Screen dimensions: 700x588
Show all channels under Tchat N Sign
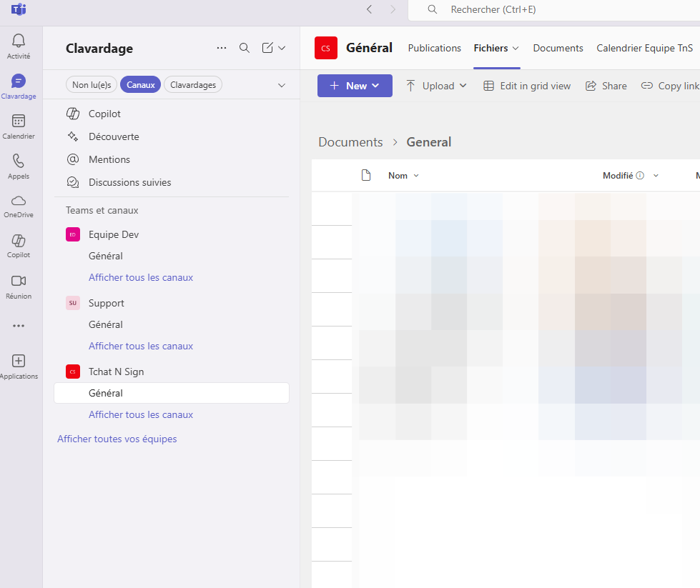coord(141,415)
